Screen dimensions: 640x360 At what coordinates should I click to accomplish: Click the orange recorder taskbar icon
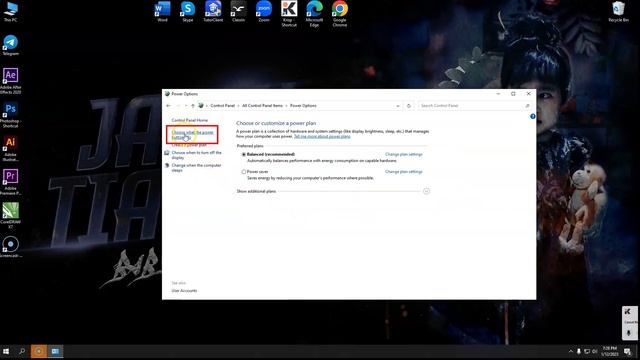pyautogui.click(x=39, y=351)
